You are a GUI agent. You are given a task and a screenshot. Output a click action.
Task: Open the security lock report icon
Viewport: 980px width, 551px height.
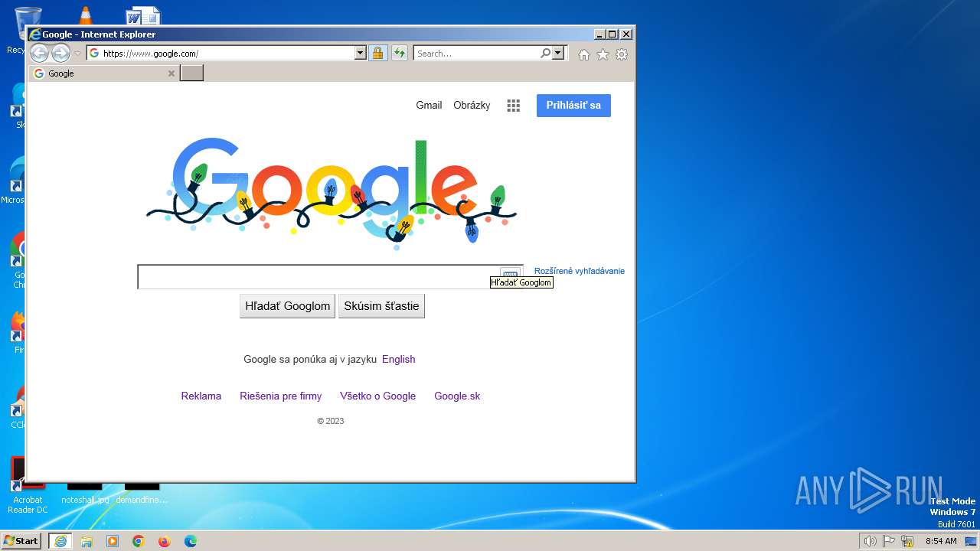[377, 54]
